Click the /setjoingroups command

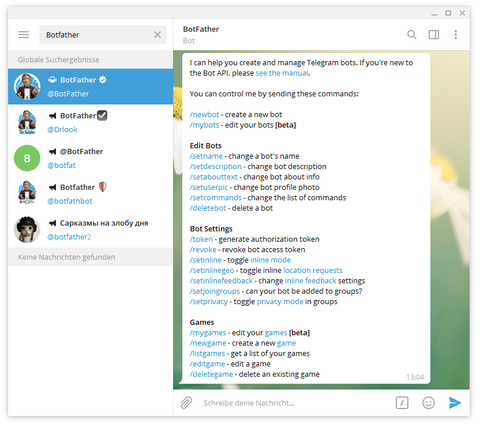[215, 291]
